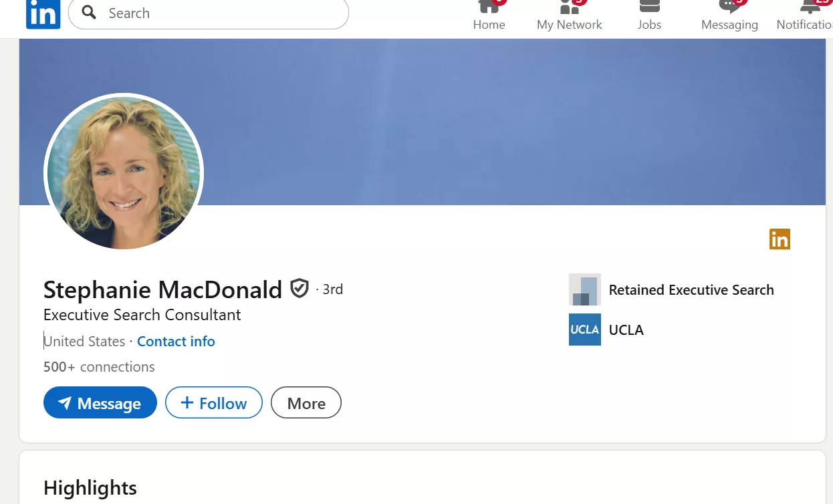Open Stephanie MacDonald's profile photo
This screenshot has height=504, width=833.
click(124, 174)
